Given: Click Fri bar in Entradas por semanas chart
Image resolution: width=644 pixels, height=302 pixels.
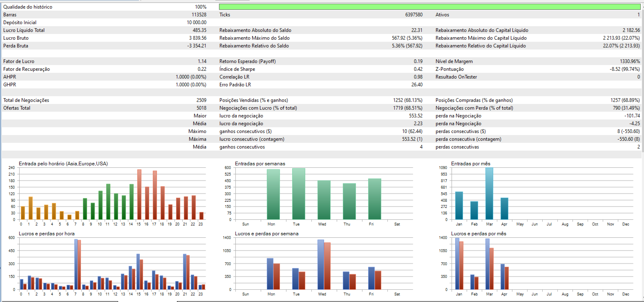Looking at the screenshot, I should pos(375,199).
